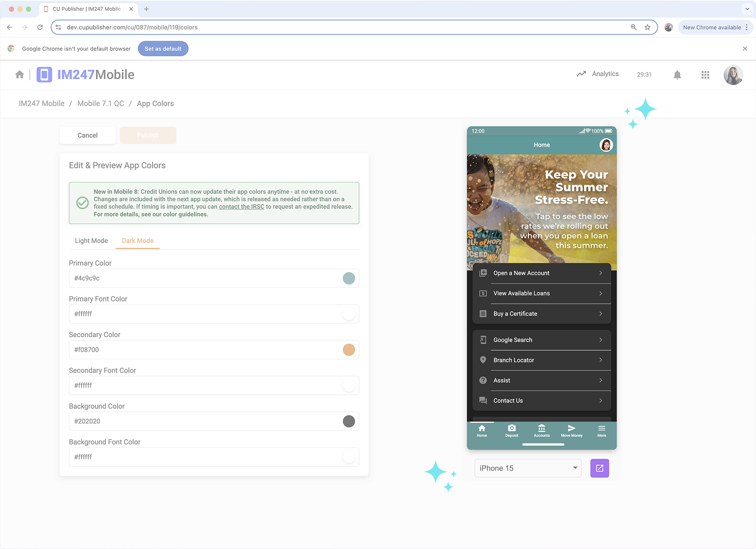Click Open a New Account row icon
756x549 pixels.
[x=483, y=273]
